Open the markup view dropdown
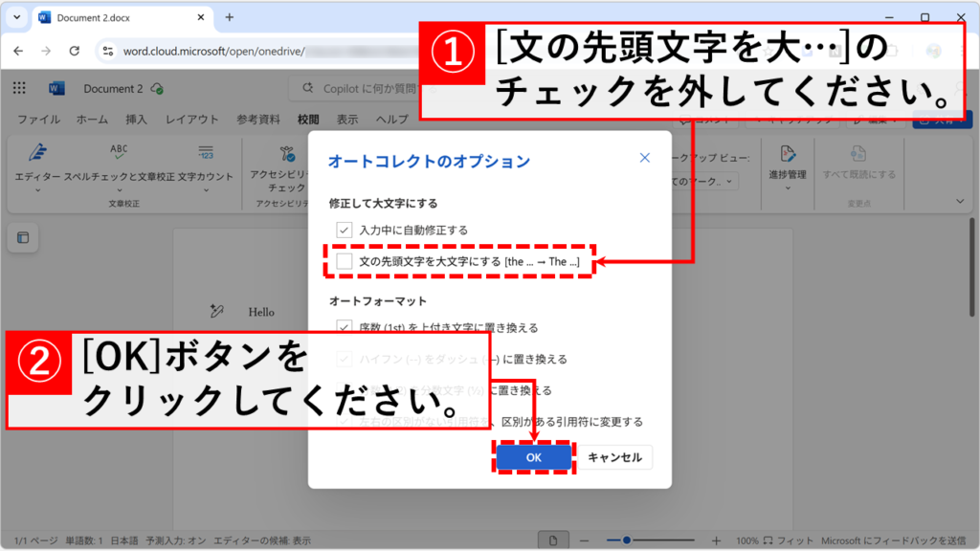Screen dimensions: 980x551 tap(704, 181)
